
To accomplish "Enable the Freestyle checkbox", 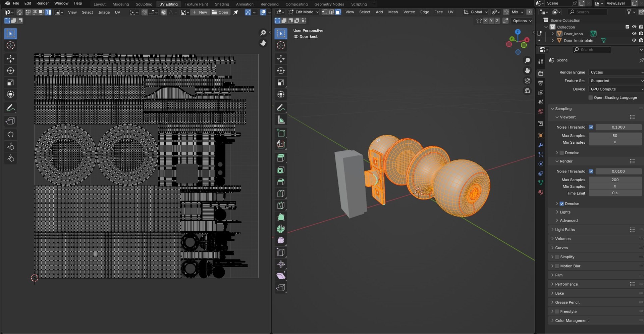I will [557, 312].
